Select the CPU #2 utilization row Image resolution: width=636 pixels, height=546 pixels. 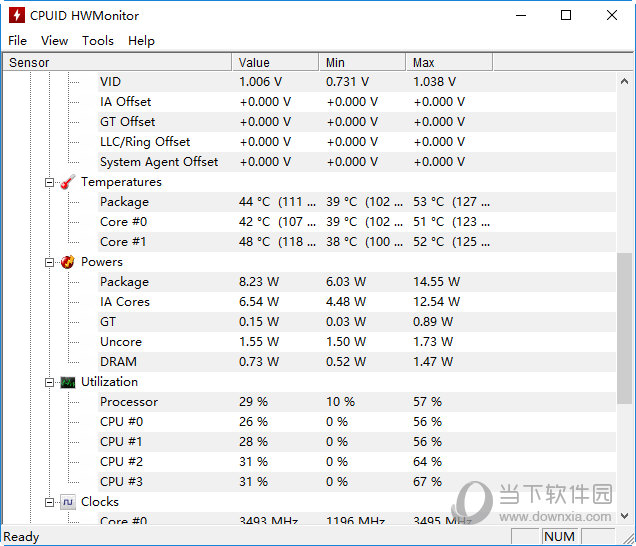(x=357, y=462)
